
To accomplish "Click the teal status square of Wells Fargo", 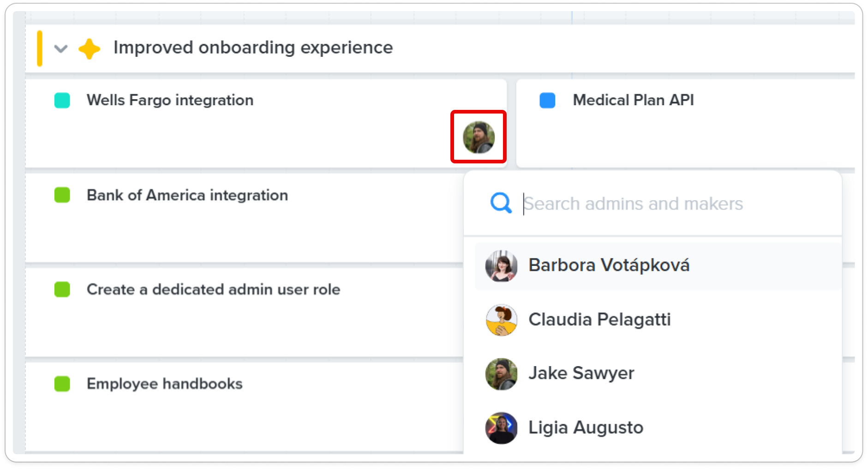I will click(x=62, y=100).
